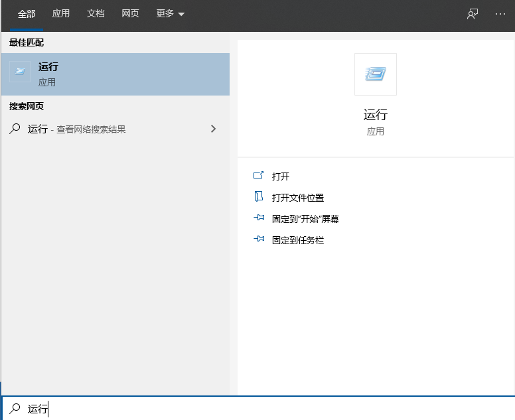Click the feedback icon in top bar
The height and width of the screenshot is (420, 515).
[x=473, y=14]
